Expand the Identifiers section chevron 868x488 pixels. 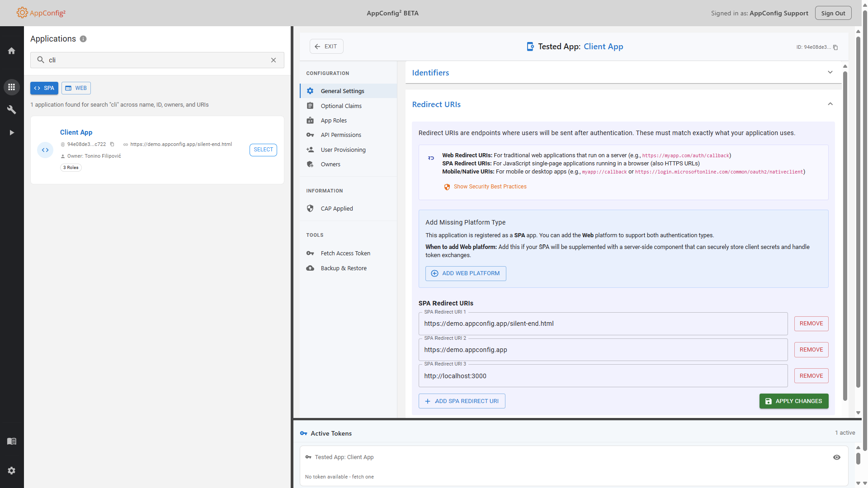tap(830, 72)
